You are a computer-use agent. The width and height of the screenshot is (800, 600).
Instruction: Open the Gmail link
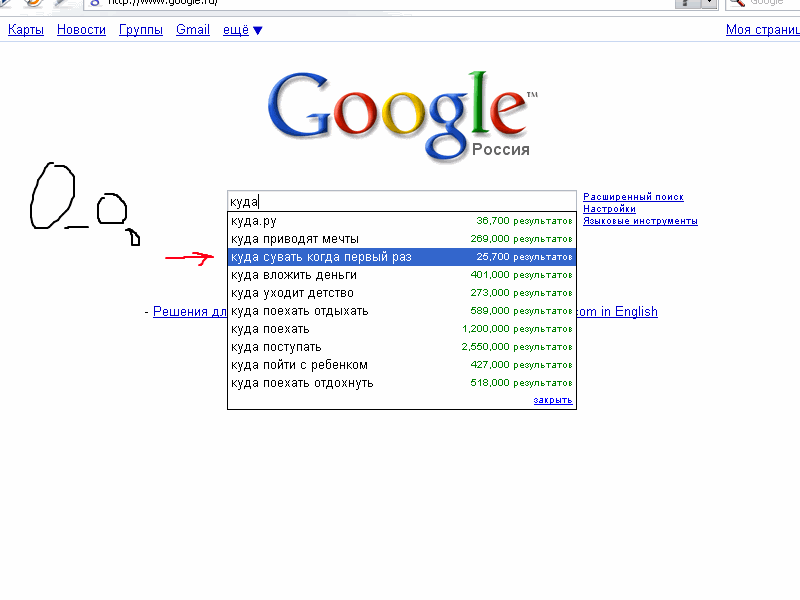[x=193, y=30]
